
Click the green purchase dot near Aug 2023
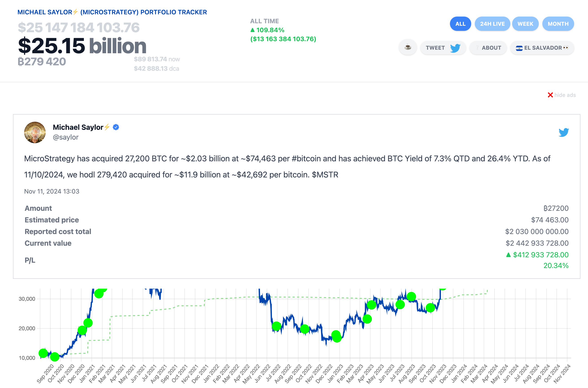pos(411,296)
